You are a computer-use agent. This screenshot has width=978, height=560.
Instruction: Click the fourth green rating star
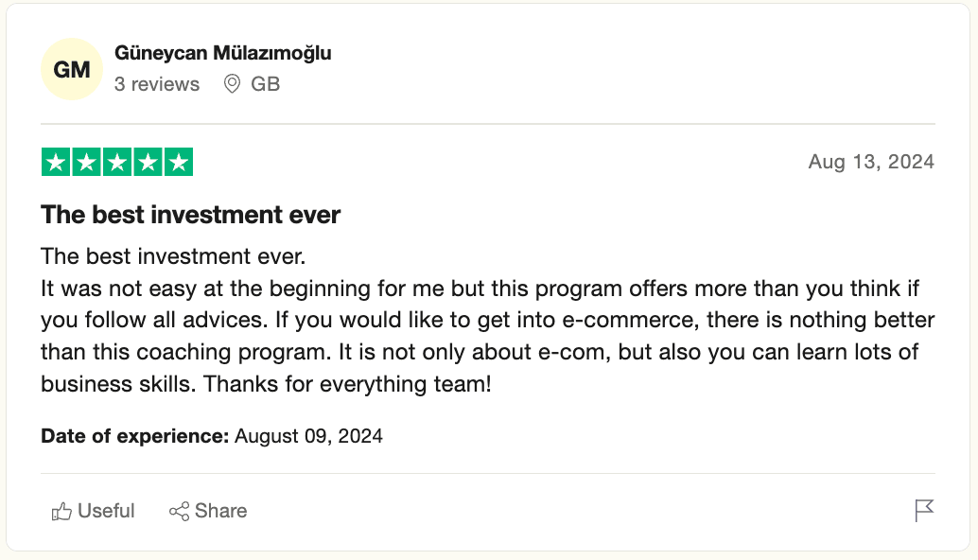(148, 163)
